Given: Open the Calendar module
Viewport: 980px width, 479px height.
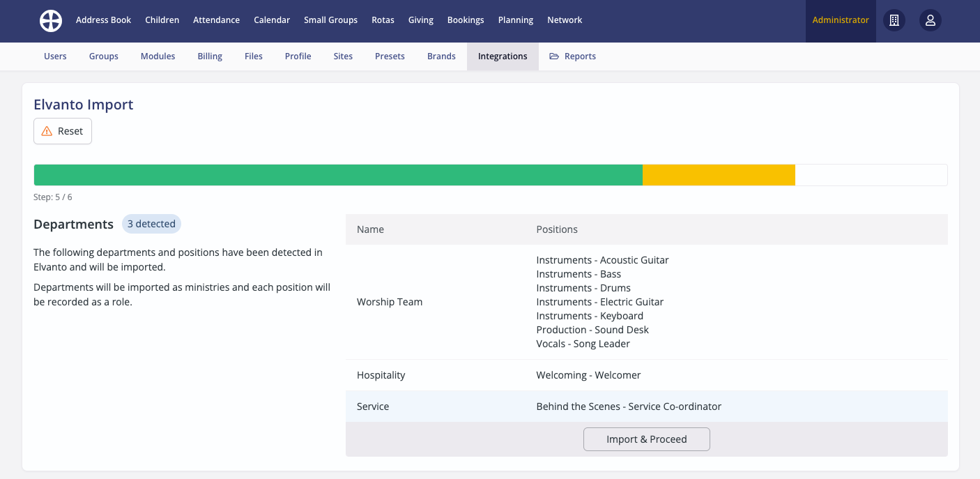Looking at the screenshot, I should click(x=272, y=20).
